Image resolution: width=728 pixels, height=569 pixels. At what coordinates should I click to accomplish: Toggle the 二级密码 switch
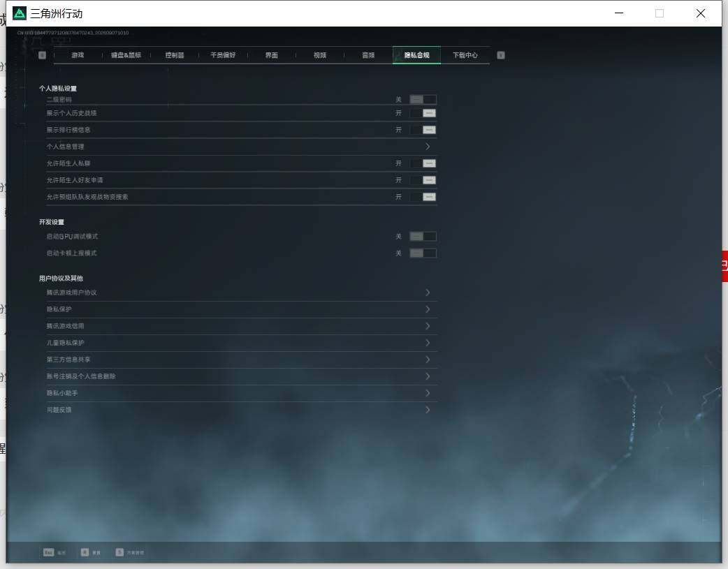click(423, 99)
